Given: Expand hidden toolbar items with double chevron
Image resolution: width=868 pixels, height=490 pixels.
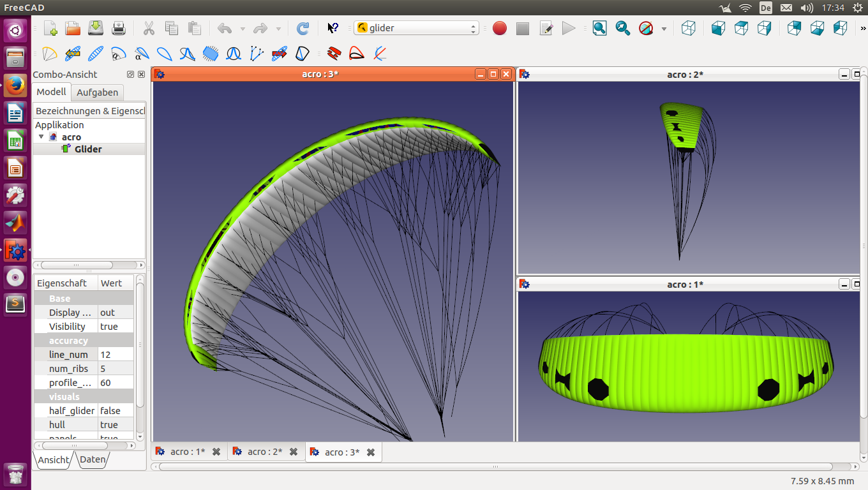Looking at the screenshot, I should (863, 28).
